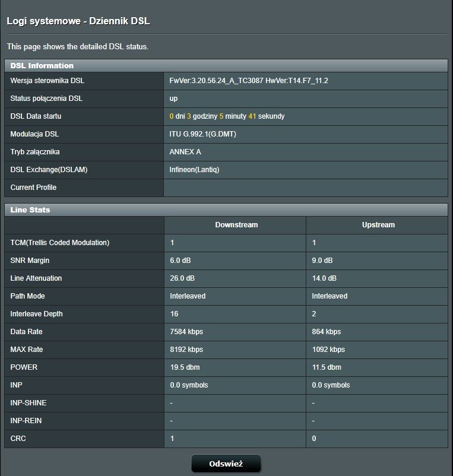The width and height of the screenshot is (453, 476).
Task: Click the Infineon(Lantiq) DSLAM value
Action: 194,170
